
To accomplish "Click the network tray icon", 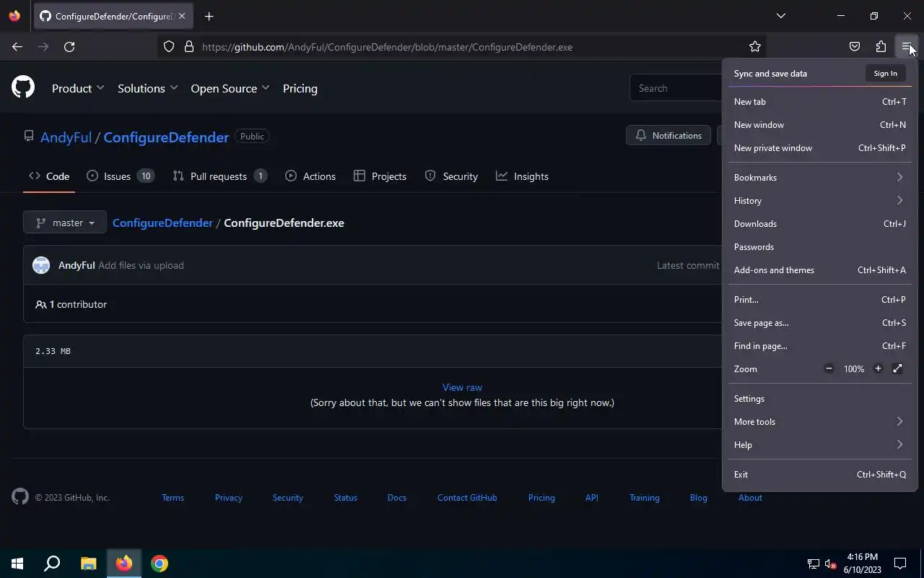I will coord(814,564).
